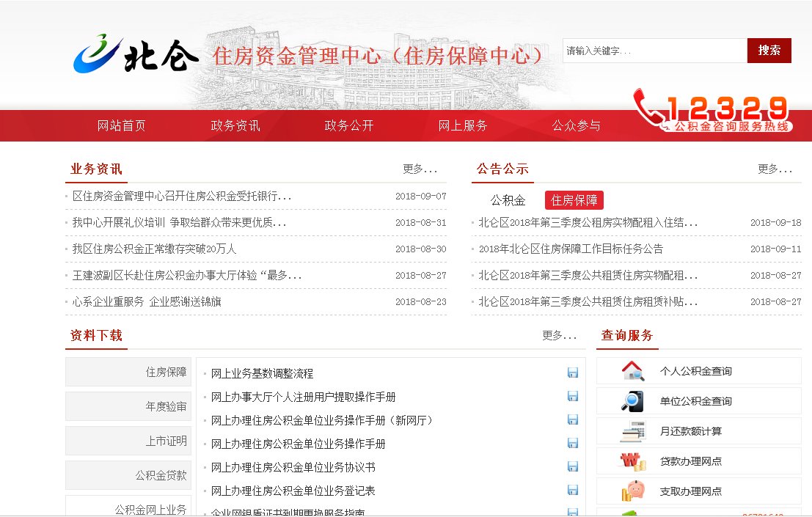This screenshot has width=812, height=517.
Task: Open the 公众参与 navigation menu
Action: (x=577, y=125)
